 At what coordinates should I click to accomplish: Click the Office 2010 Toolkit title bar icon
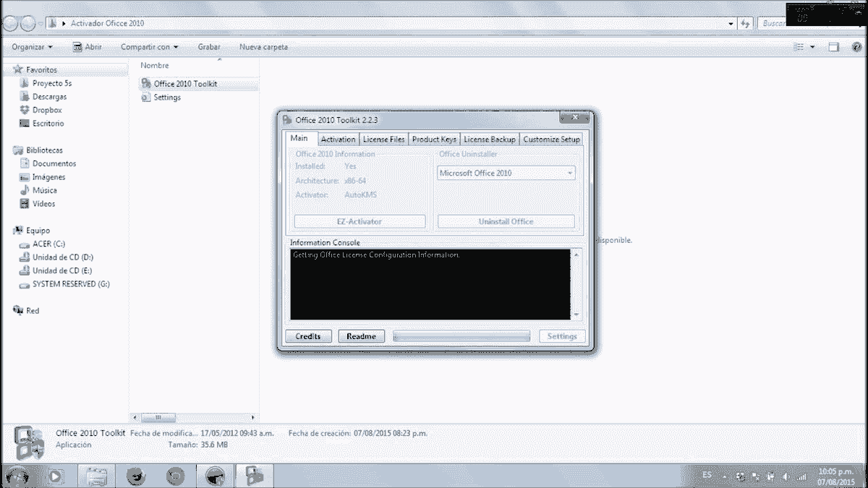pos(287,119)
